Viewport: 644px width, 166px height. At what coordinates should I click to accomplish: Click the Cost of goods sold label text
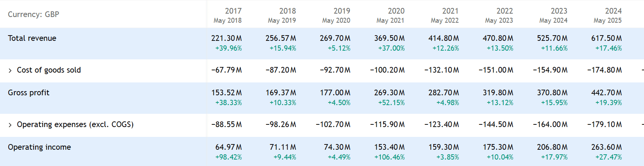[x=49, y=70]
